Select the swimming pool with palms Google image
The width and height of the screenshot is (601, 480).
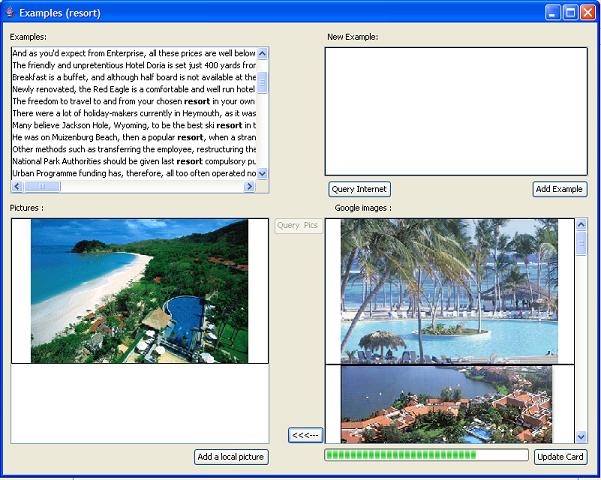coord(450,290)
